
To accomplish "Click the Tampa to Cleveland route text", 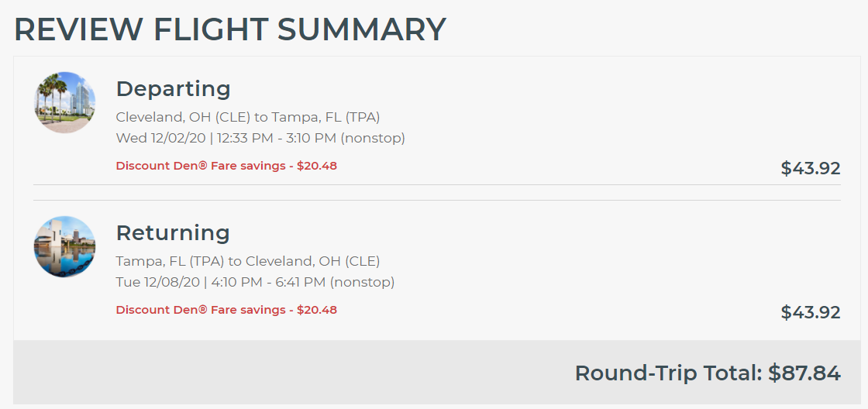I will [247, 261].
